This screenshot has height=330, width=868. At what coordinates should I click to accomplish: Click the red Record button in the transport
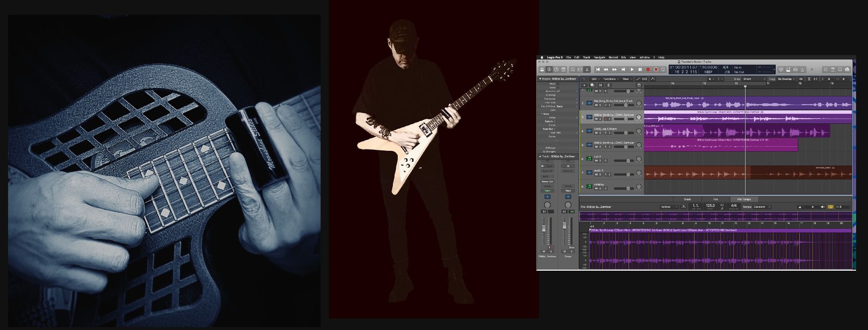point(648,69)
